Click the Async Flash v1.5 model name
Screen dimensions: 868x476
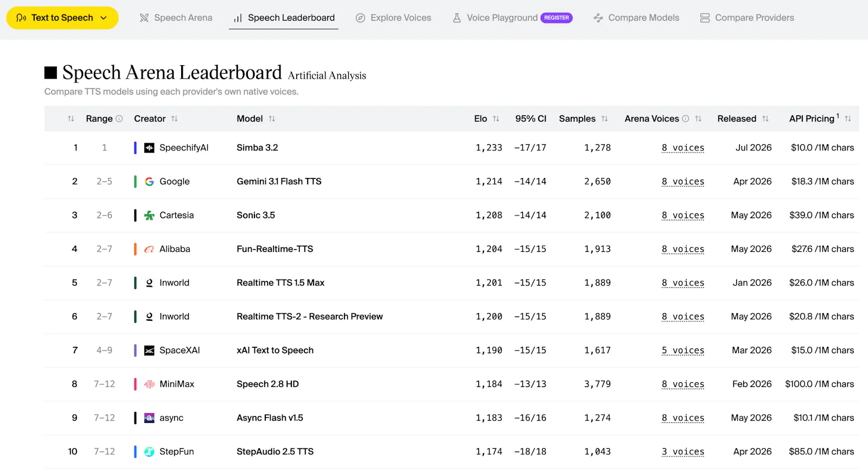[270, 418]
